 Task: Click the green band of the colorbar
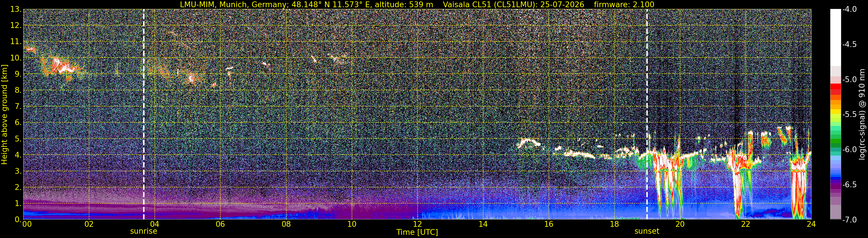click(x=835, y=141)
